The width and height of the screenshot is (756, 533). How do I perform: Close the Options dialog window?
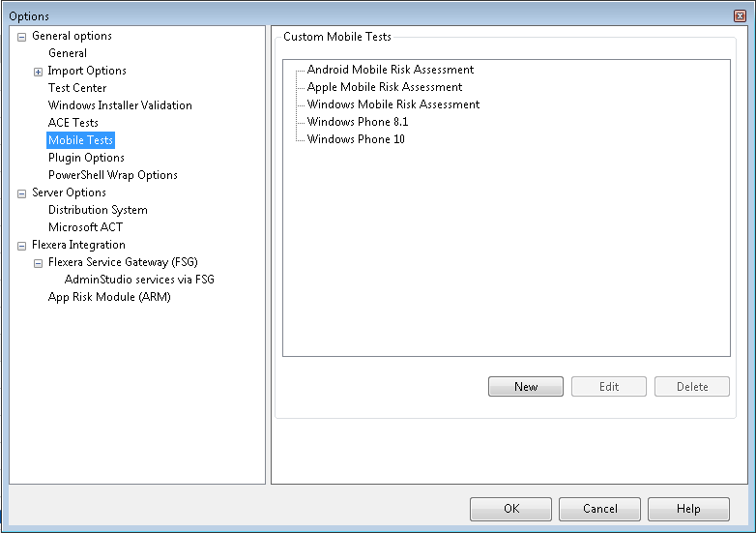[x=740, y=15]
